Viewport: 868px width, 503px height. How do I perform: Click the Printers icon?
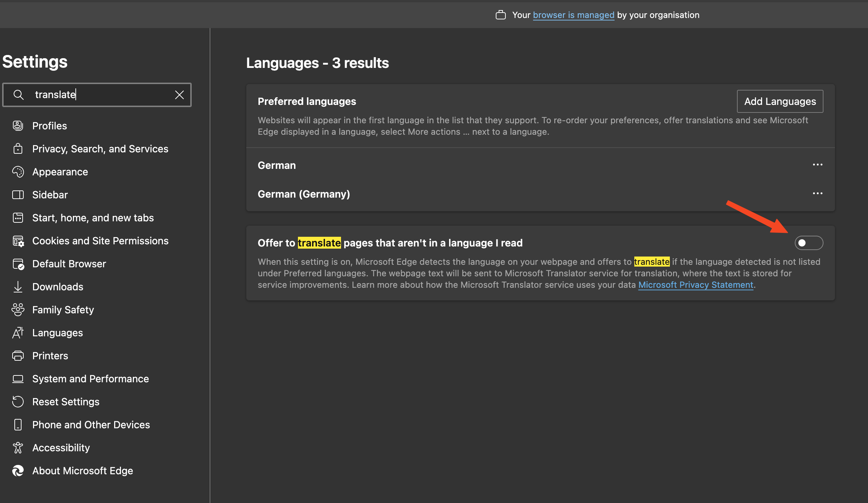click(x=18, y=356)
